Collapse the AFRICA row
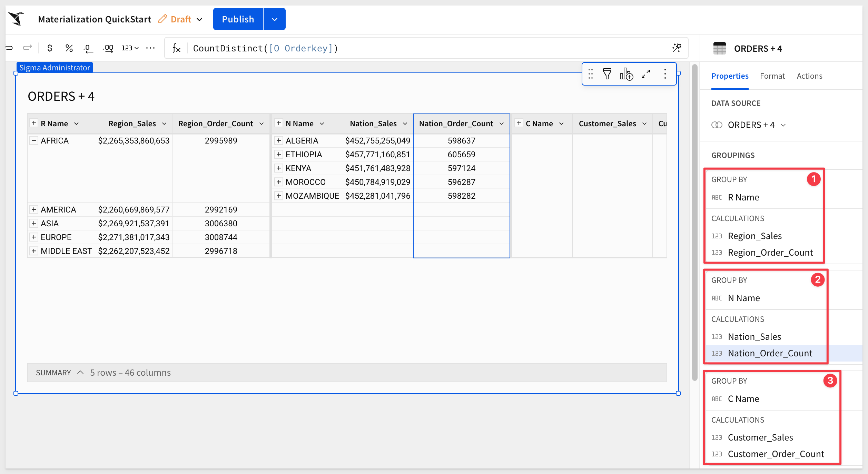Viewport: 868px width, 474px height. [x=34, y=140]
